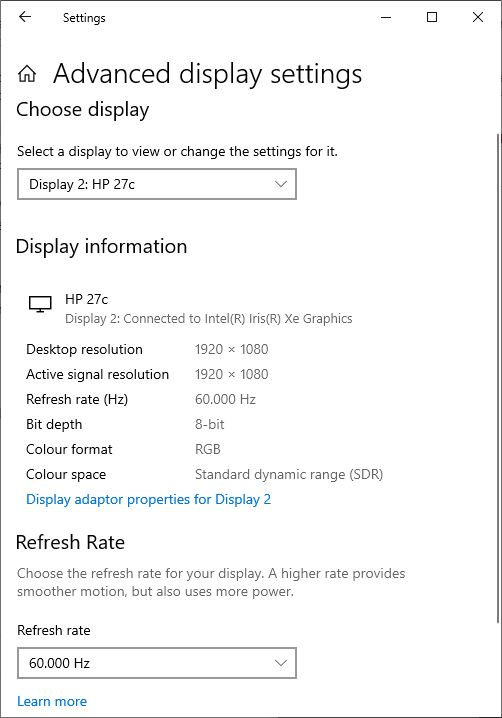502x718 pixels.
Task: Go back using the back arrow
Action: tap(25, 17)
